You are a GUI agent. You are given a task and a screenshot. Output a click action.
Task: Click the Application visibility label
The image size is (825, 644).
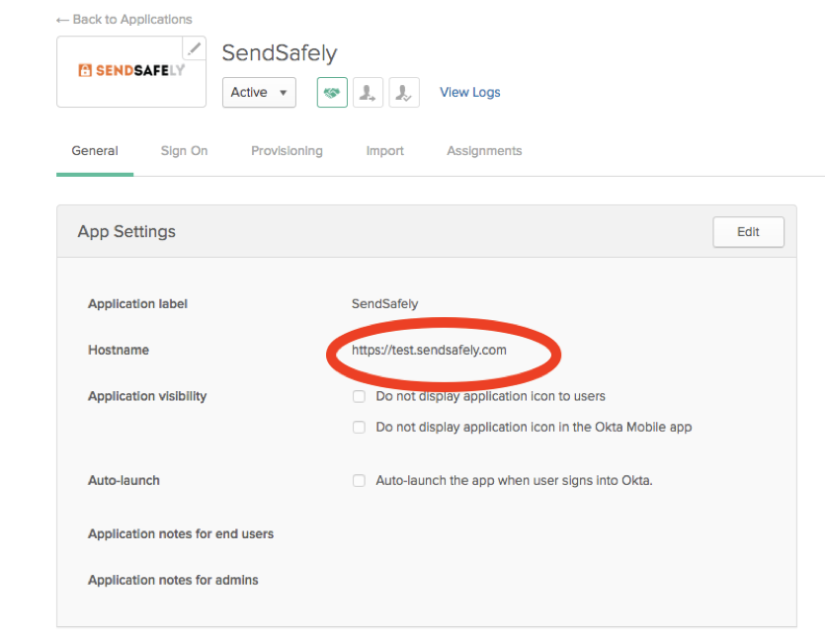click(x=147, y=396)
